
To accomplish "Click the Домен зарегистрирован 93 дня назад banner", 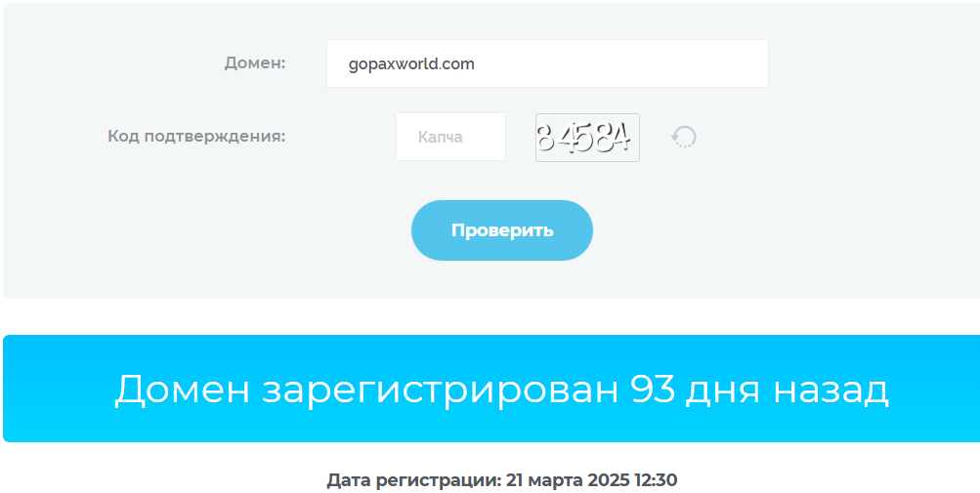I will click(491, 389).
